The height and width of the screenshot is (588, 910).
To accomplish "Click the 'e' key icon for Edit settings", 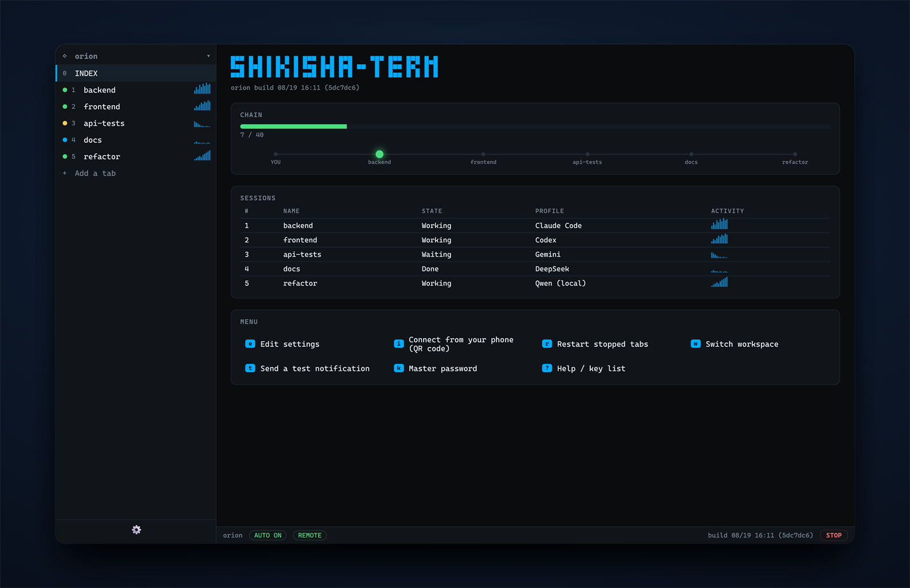I will click(250, 343).
